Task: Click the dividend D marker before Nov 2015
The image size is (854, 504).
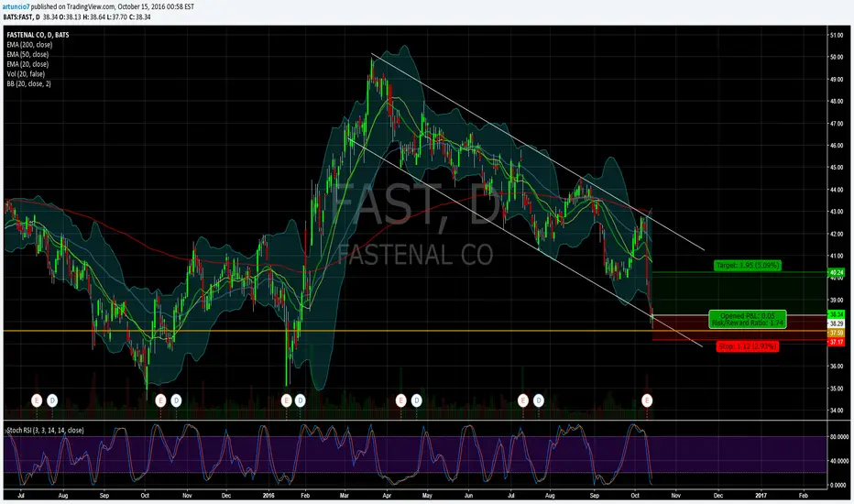Action: coord(176,400)
